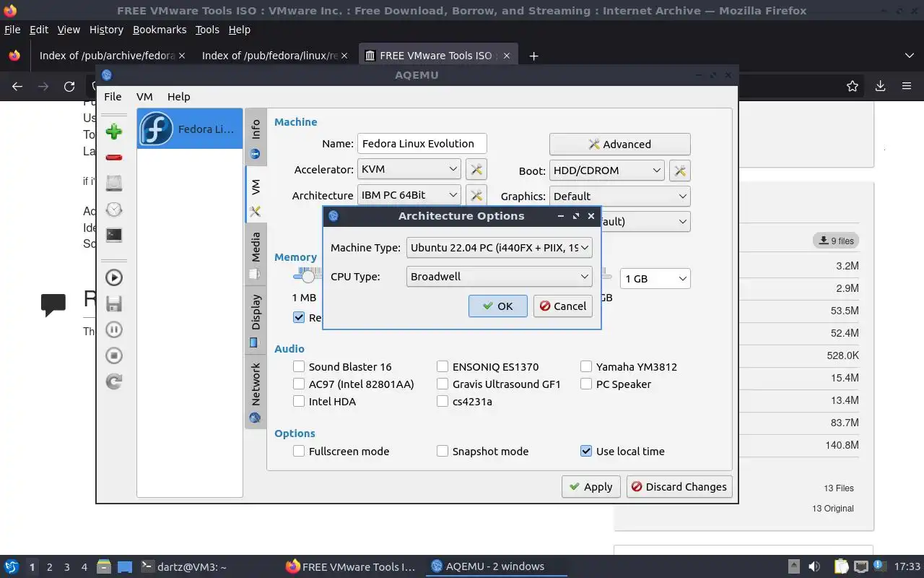Switch to the Network side tab
The height and width of the screenshot is (578, 924).
click(256, 392)
